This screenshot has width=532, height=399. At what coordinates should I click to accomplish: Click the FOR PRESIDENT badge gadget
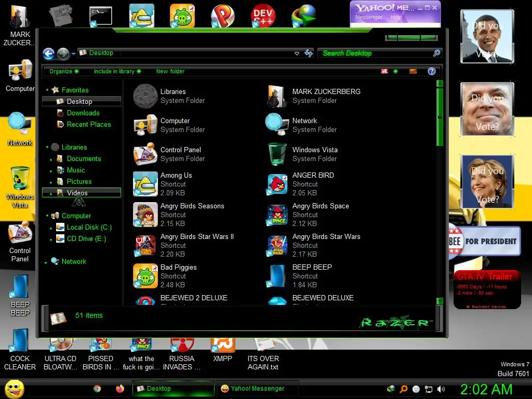[485, 241]
